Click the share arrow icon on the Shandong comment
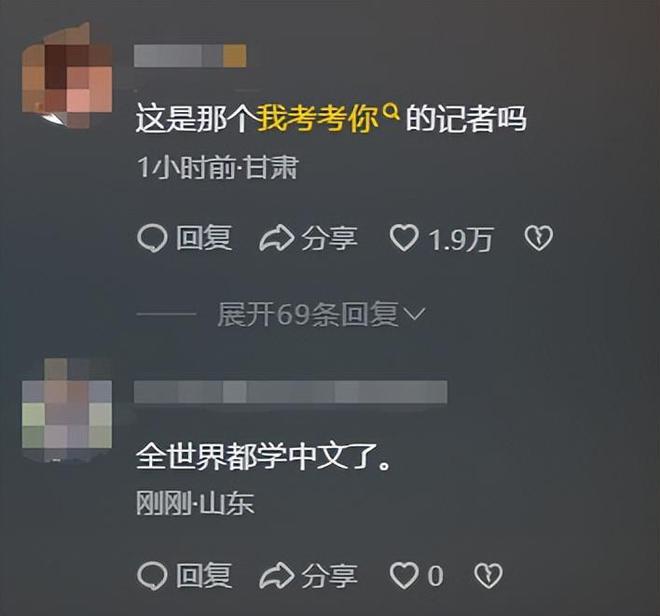 [x=277, y=576]
